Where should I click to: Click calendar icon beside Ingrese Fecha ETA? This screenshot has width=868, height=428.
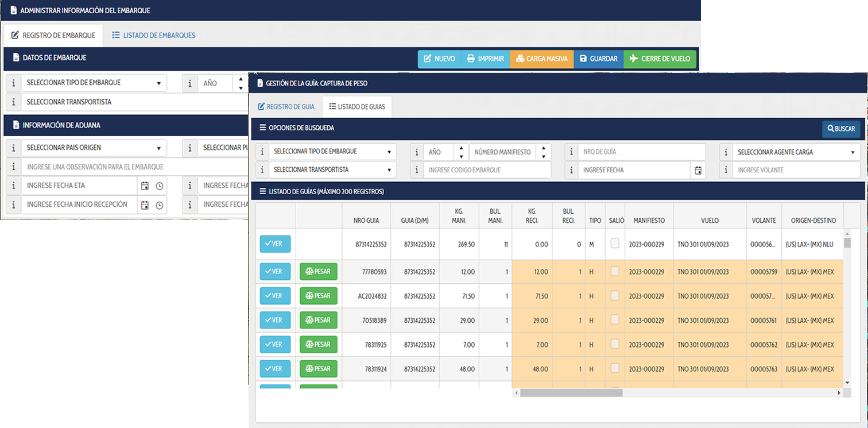coord(145,186)
